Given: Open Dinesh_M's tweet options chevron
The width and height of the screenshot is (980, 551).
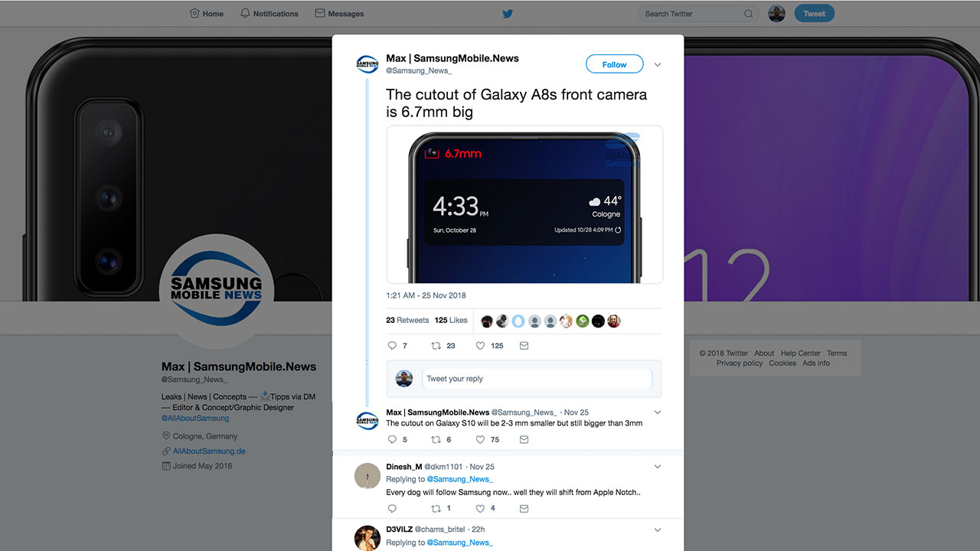Looking at the screenshot, I should pos(658,467).
